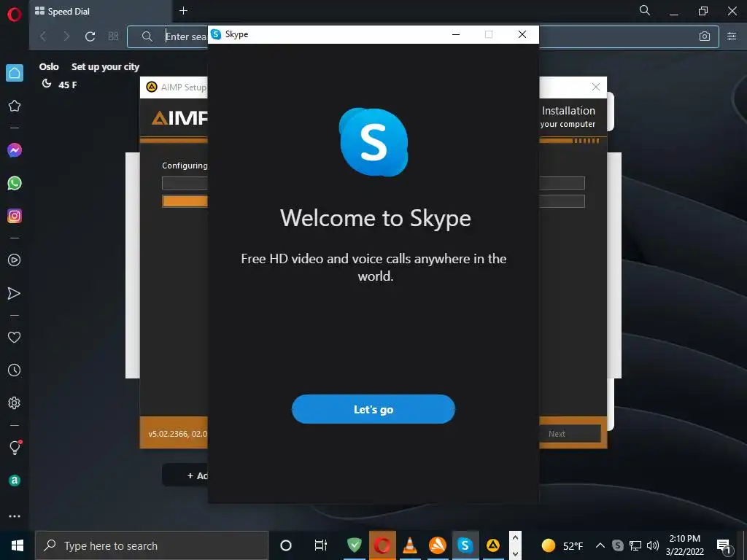This screenshot has height=560, width=747.
Task: Open the lightbulb tips icon in sidebar
Action: point(15,447)
